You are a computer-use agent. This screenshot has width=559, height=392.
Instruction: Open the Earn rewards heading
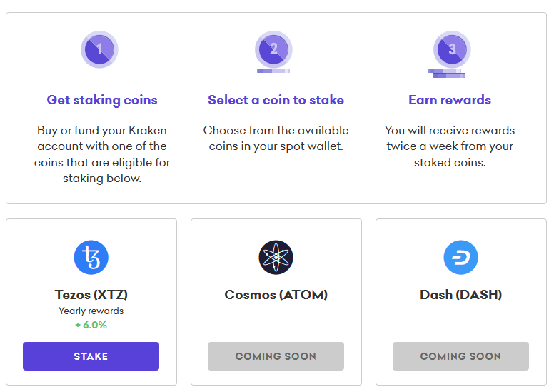(x=450, y=100)
